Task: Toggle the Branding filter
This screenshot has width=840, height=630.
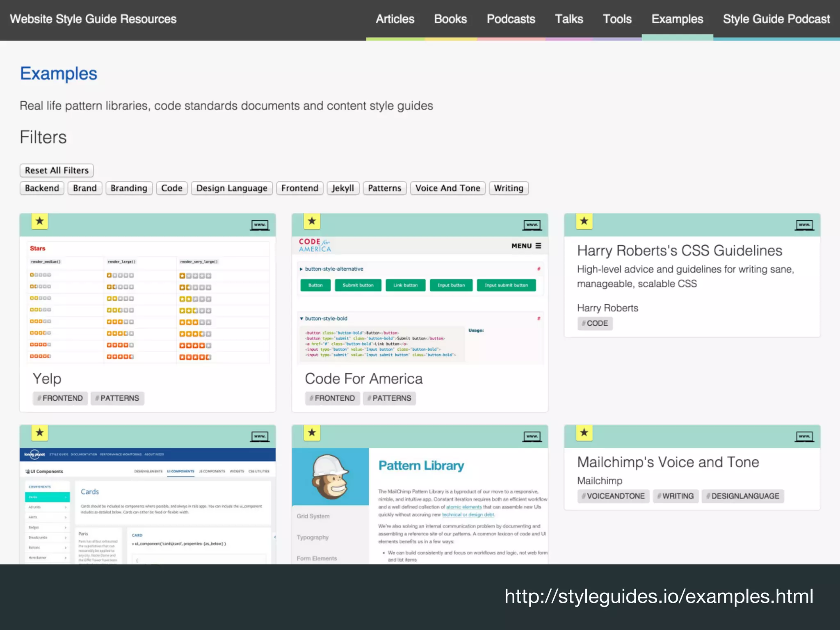Action: click(x=129, y=188)
